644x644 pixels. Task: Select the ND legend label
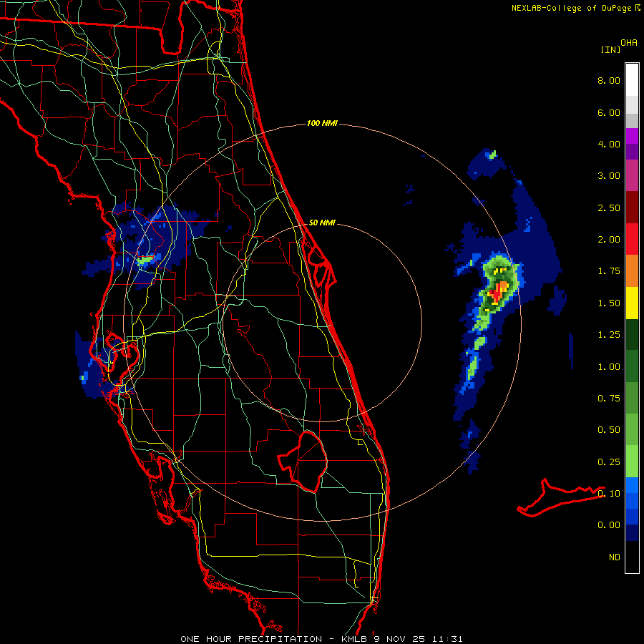615,557
